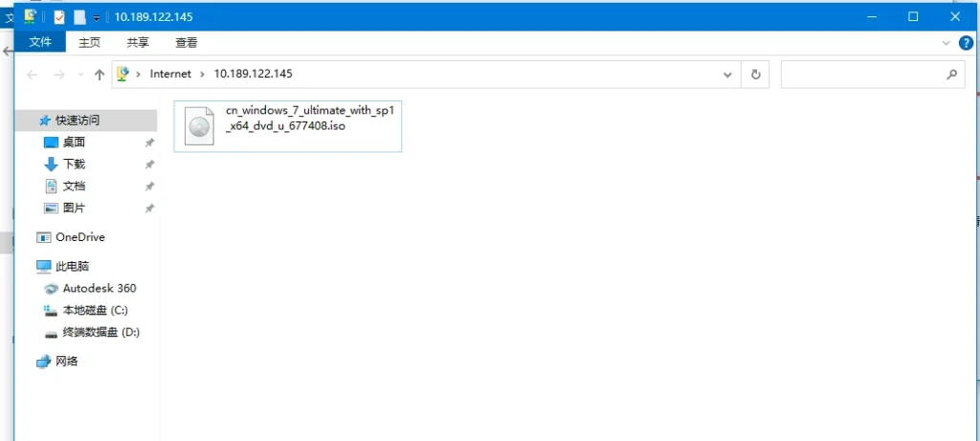980x441 pixels.
Task: Click the Help question mark icon
Action: coord(966,43)
